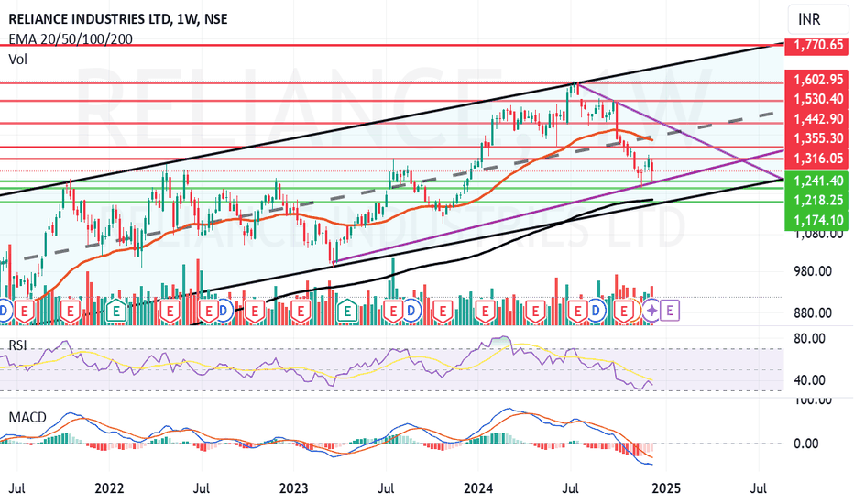This screenshot has width=854, height=504.
Task: Click the red earnings E marker above 2023 label
Action: tap(301, 312)
